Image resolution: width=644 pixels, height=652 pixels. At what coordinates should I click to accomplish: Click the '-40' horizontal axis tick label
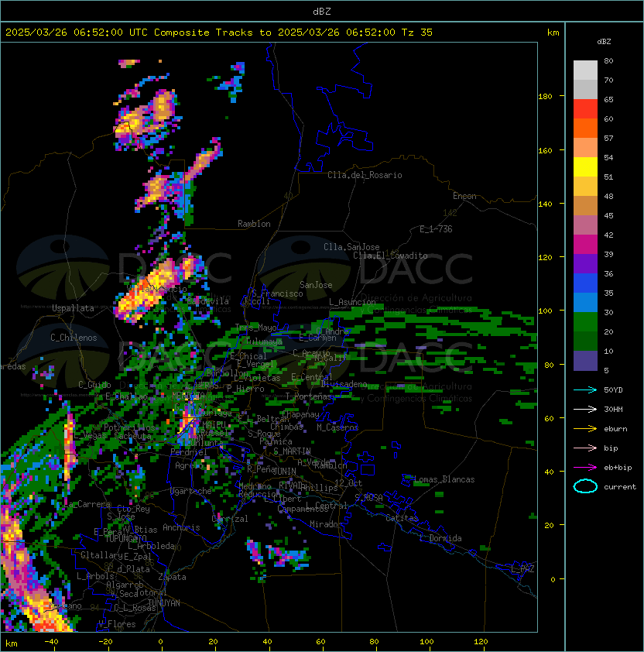pyautogui.click(x=51, y=642)
